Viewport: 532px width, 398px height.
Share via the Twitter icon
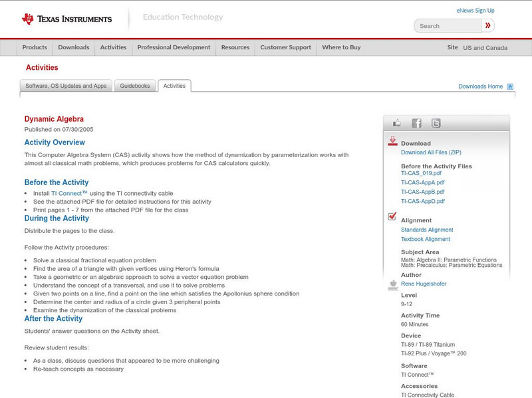click(x=436, y=123)
